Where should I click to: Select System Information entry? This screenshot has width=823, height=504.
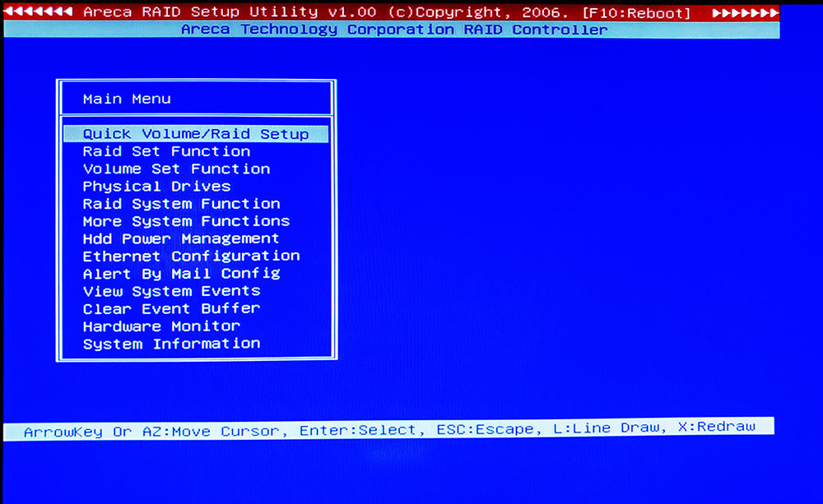click(171, 344)
